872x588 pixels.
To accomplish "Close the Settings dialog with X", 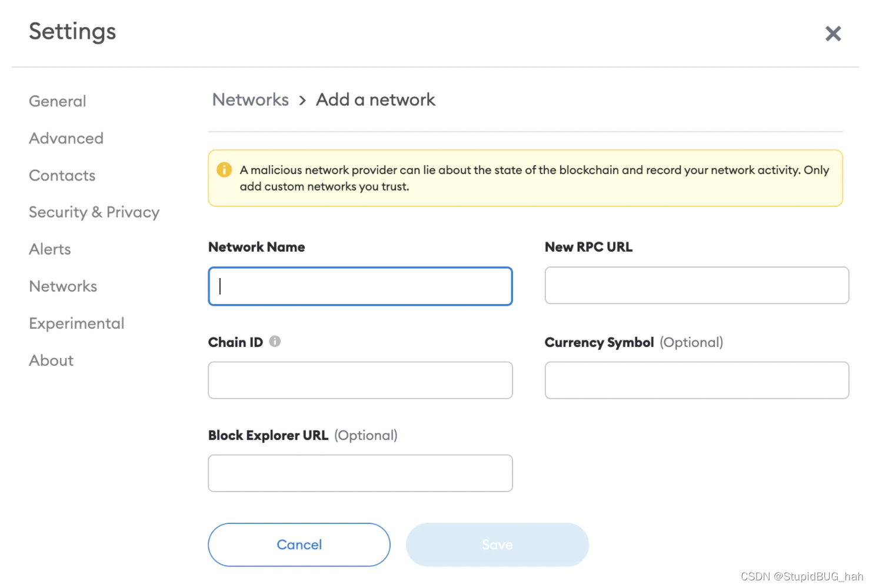I will pyautogui.click(x=833, y=34).
